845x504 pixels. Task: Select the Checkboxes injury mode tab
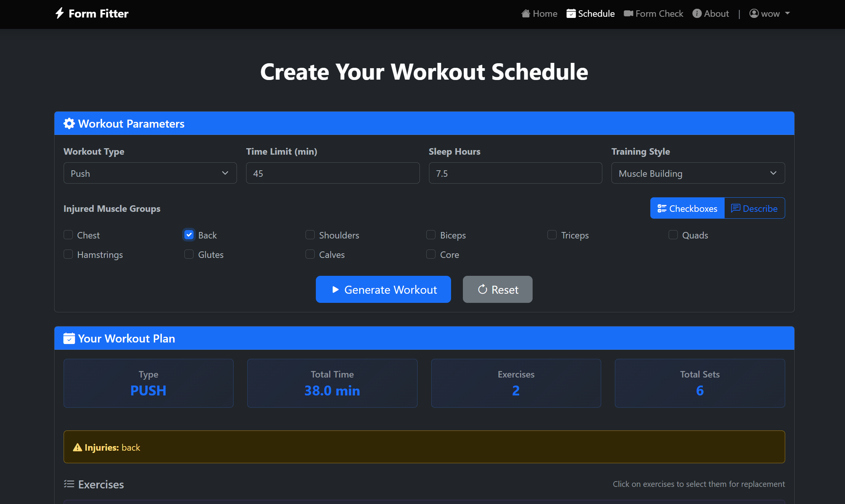(x=687, y=208)
